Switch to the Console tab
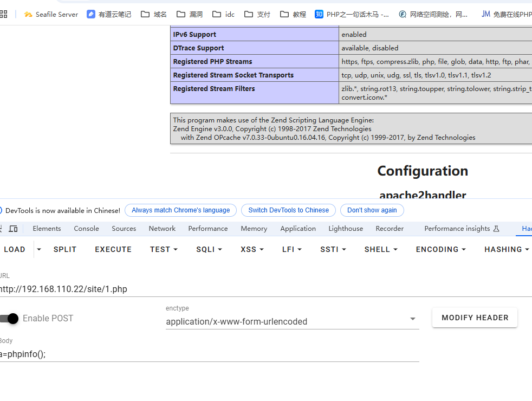Image resolution: width=532 pixels, height=401 pixels. (86, 229)
